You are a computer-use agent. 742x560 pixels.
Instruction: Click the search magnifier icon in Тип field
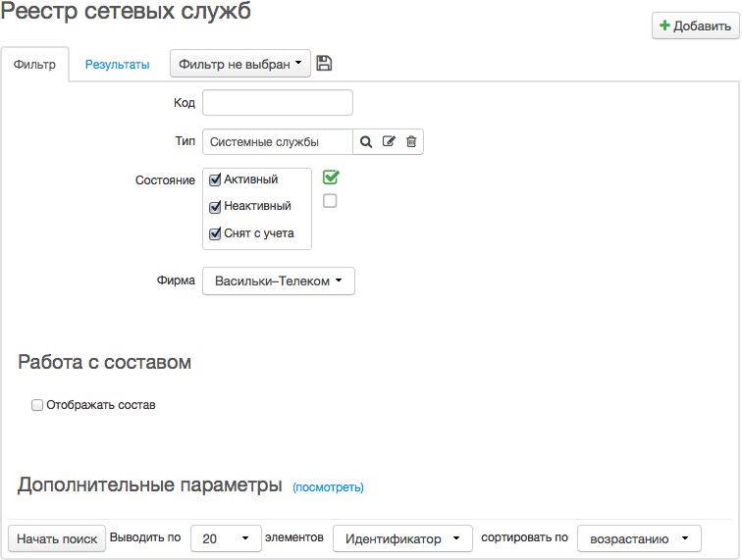[366, 142]
